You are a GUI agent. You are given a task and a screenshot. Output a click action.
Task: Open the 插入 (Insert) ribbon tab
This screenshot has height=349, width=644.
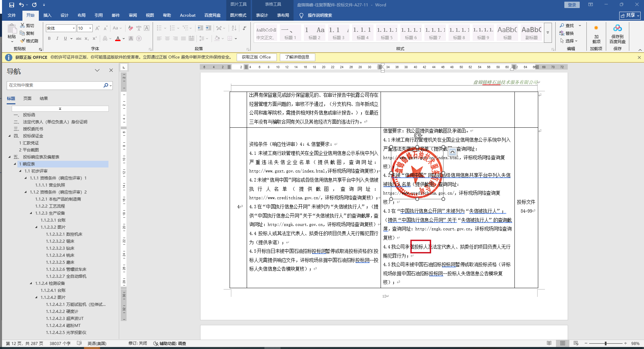coord(47,15)
